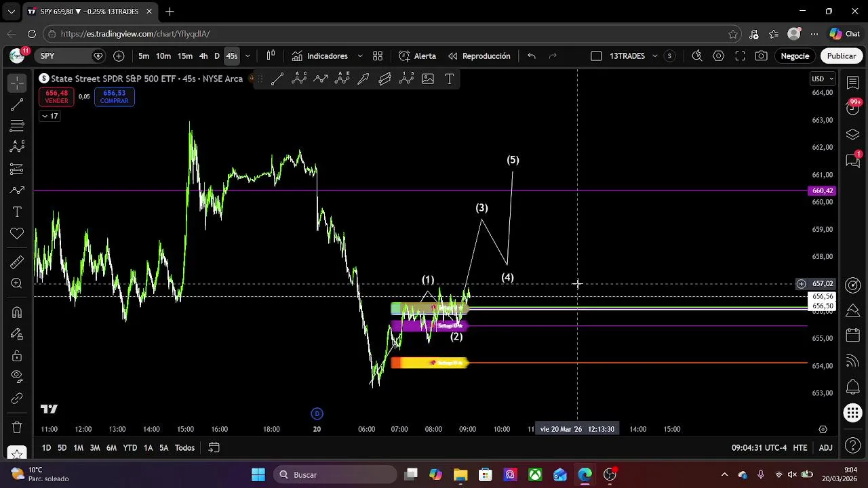
Task: Activate the zoom in tool
Action: 17,283
